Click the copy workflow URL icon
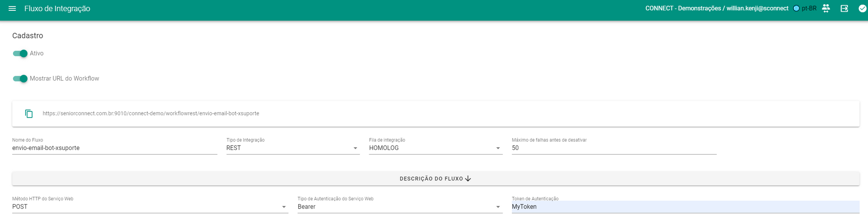Screen dimensions: 868x221 click(29, 114)
